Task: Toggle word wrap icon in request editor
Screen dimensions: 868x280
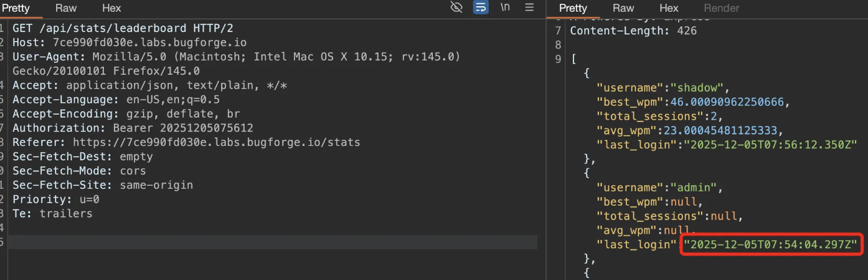Action: pos(481,7)
